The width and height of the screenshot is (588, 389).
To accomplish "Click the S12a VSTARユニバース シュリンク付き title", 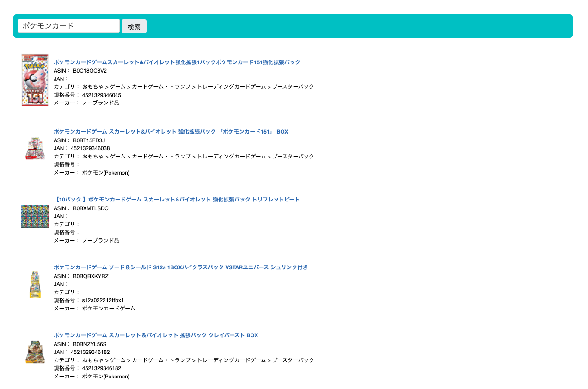I will pos(180,267).
